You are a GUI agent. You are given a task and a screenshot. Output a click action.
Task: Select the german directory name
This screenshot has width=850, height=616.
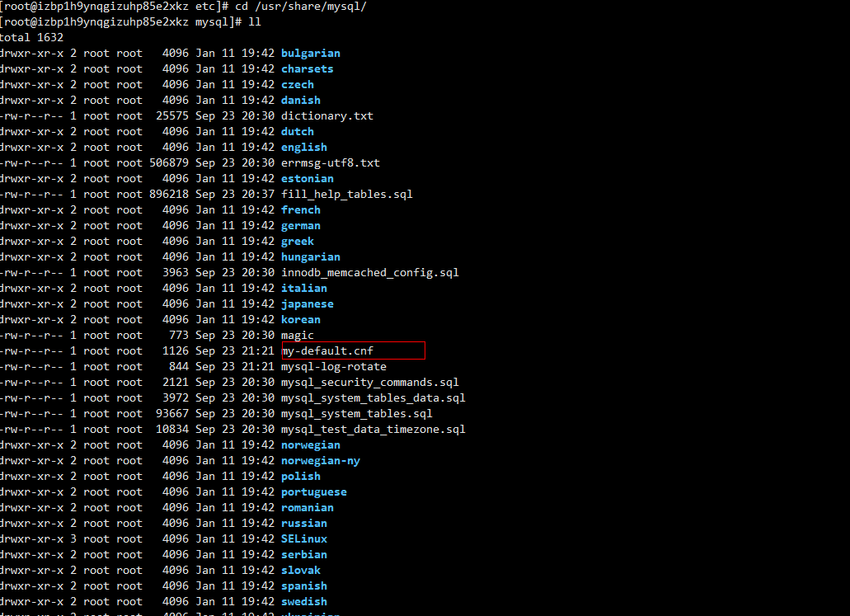(x=301, y=226)
